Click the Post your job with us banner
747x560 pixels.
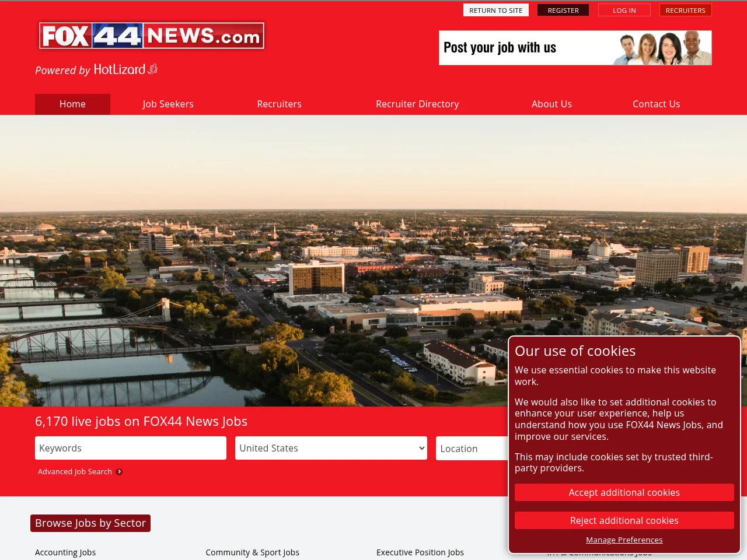pos(575,48)
